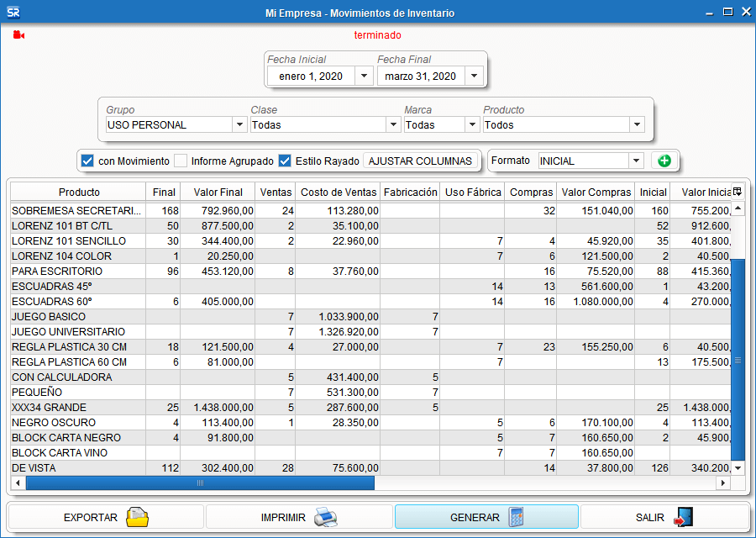The image size is (756, 538).
Task: Click the calculator icon on GENERAR
Action: [516, 517]
